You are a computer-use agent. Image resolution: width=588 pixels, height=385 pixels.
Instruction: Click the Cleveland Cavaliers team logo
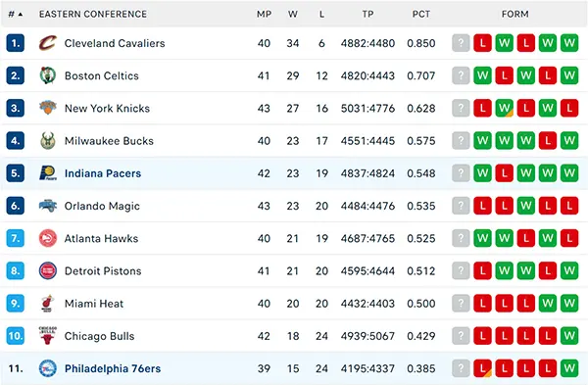48,43
